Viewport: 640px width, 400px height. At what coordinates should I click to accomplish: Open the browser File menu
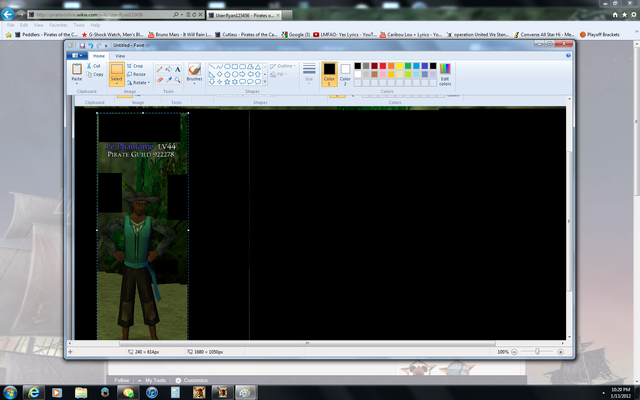[x=10, y=25]
